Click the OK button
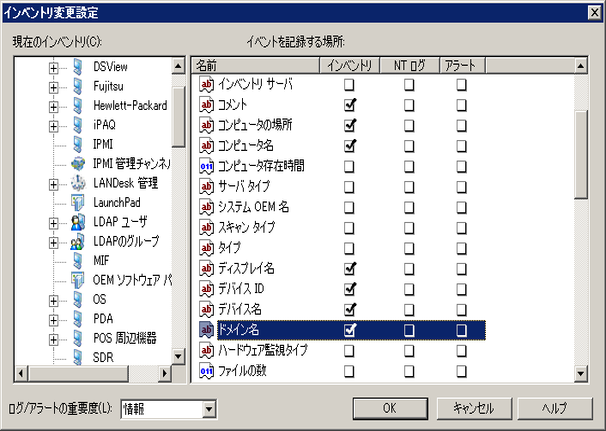Image resolution: width=606 pixels, height=431 pixels. tap(390, 408)
